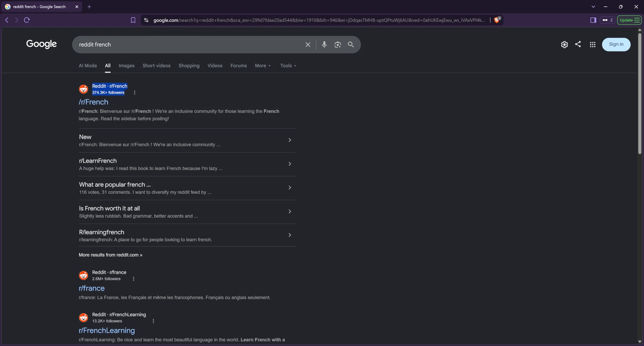Start voice search with the microphone
Screen dimensions: 644x346
point(324,44)
